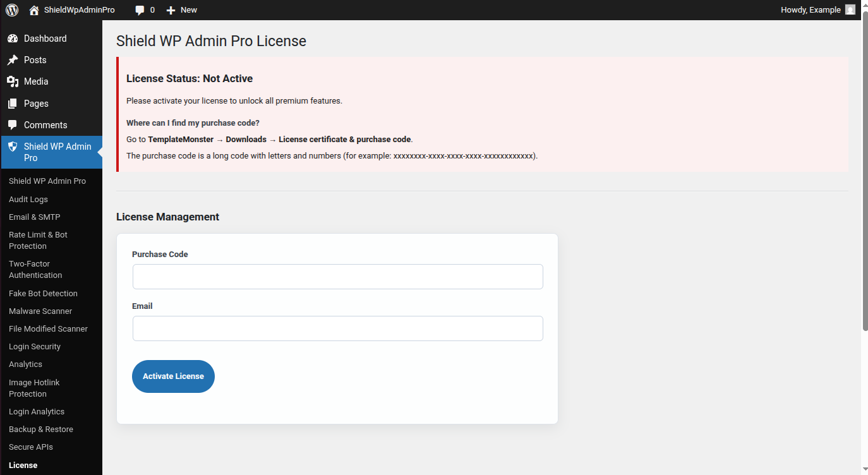
Task: Click the License Status: Not Active heading
Action: [x=190, y=79]
